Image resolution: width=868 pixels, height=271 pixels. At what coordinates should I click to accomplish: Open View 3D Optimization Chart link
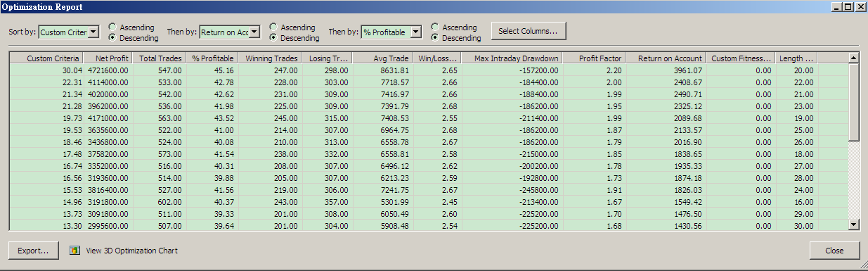(x=131, y=251)
